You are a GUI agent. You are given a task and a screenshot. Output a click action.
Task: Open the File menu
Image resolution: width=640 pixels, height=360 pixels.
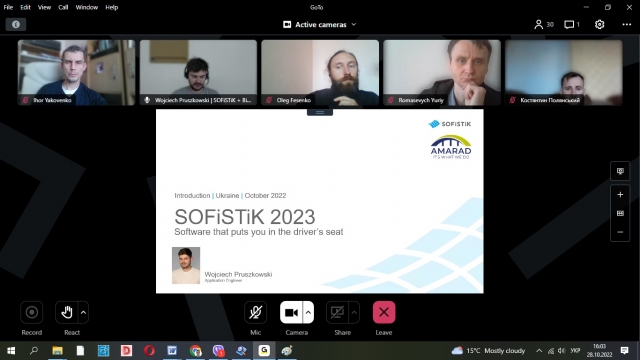pyautogui.click(x=8, y=7)
